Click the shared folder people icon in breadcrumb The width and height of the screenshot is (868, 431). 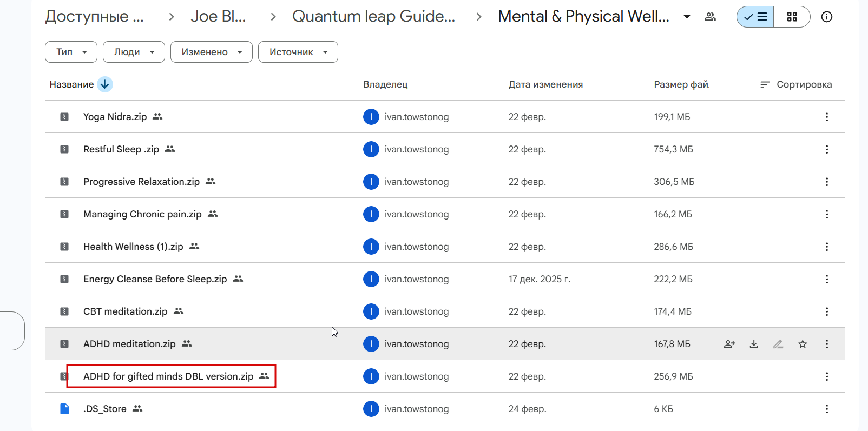pyautogui.click(x=710, y=17)
